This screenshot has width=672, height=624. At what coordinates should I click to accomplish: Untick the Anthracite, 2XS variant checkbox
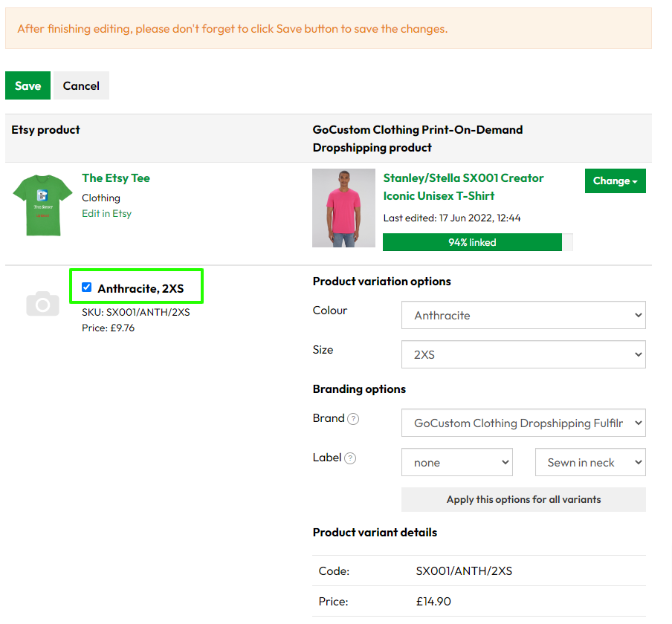pyautogui.click(x=86, y=287)
